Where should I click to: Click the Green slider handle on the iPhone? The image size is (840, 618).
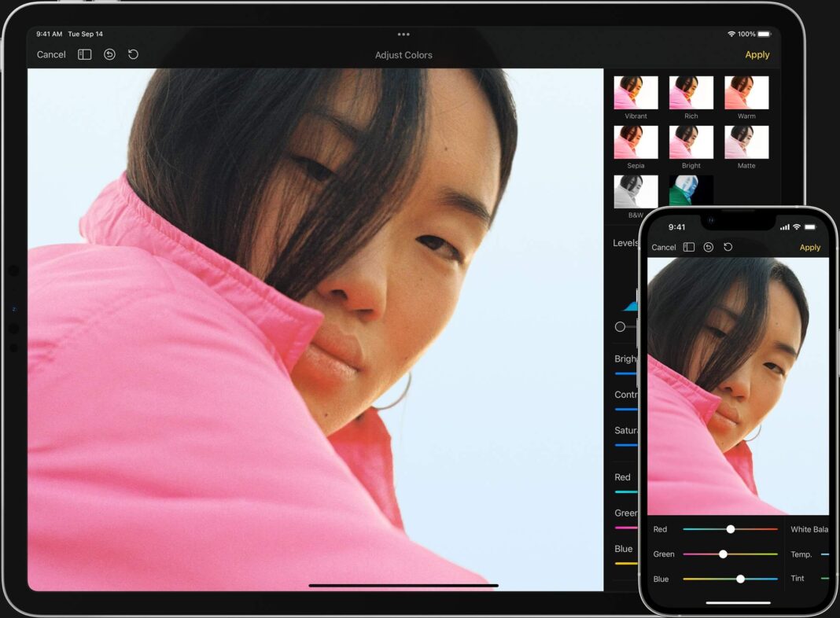[x=723, y=554]
